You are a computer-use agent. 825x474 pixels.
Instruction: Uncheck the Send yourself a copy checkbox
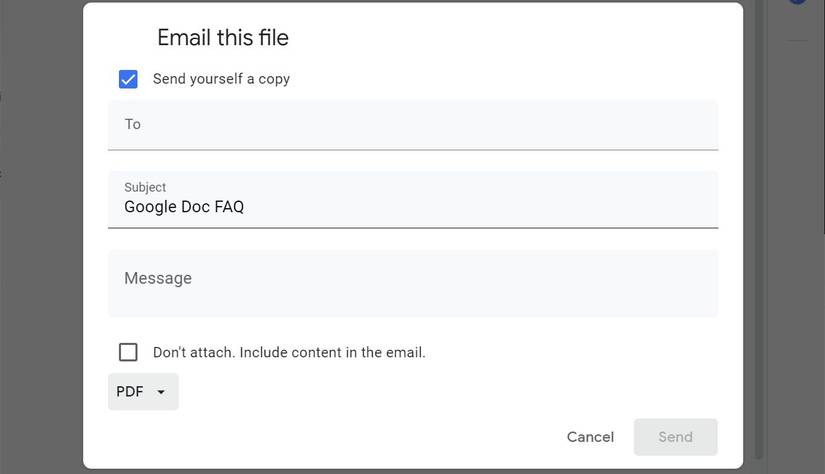128,79
